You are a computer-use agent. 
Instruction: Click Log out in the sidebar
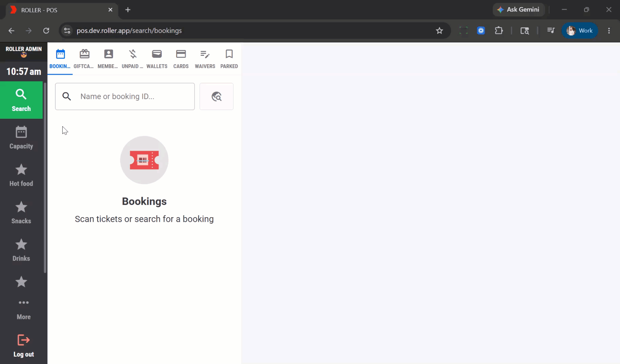coord(24,346)
